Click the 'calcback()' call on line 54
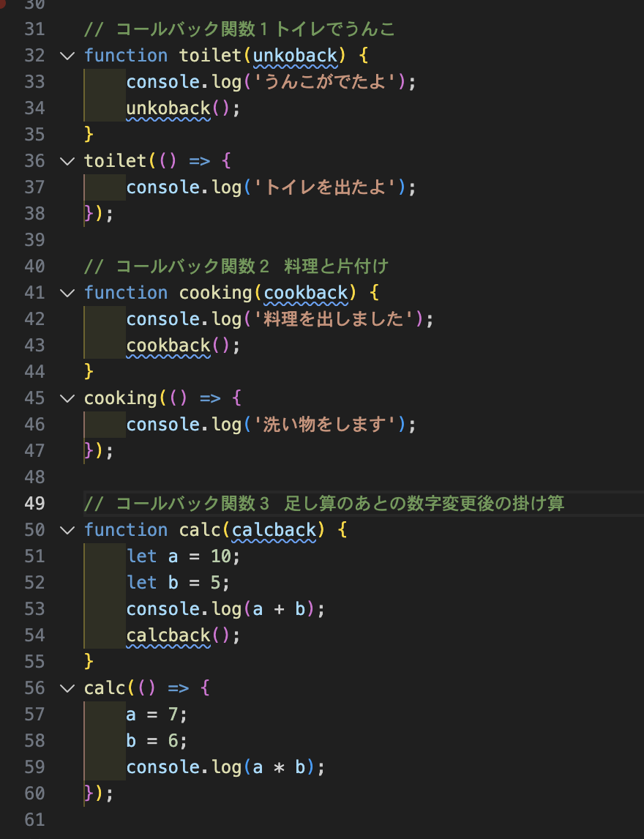 coord(178,635)
